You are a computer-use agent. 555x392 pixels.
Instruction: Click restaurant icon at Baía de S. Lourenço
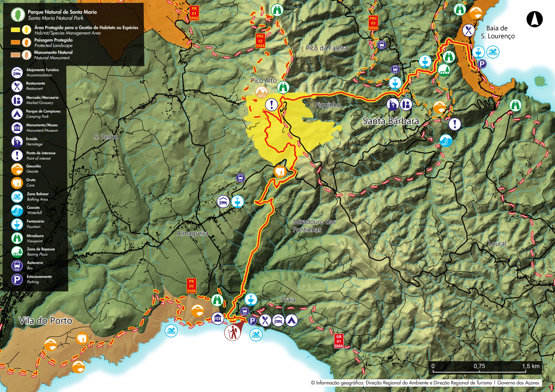(468, 31)
